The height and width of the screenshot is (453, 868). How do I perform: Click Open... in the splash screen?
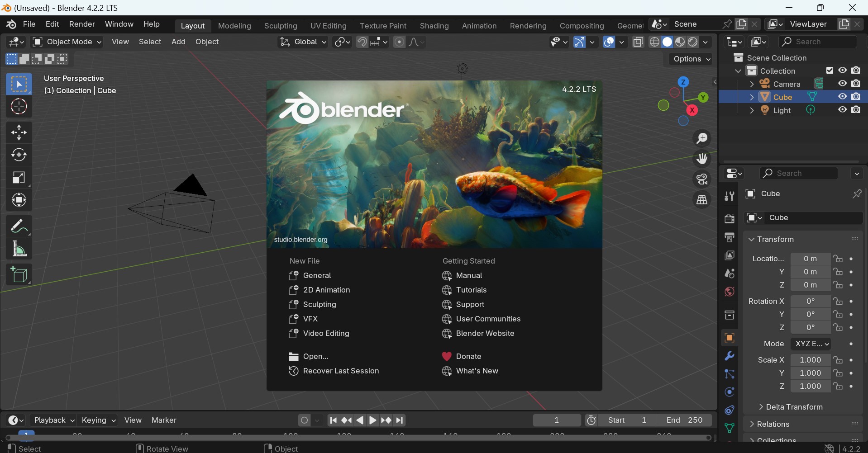[x=309, y=357]
